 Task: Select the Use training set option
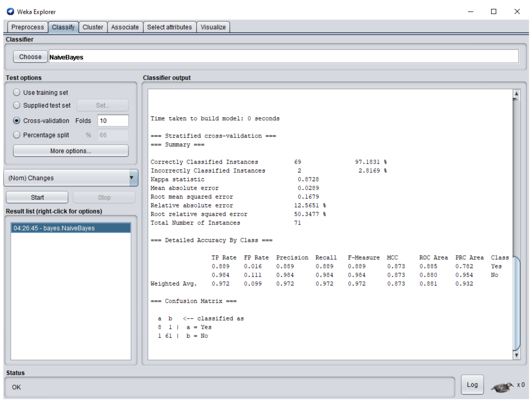click(17, 93)
